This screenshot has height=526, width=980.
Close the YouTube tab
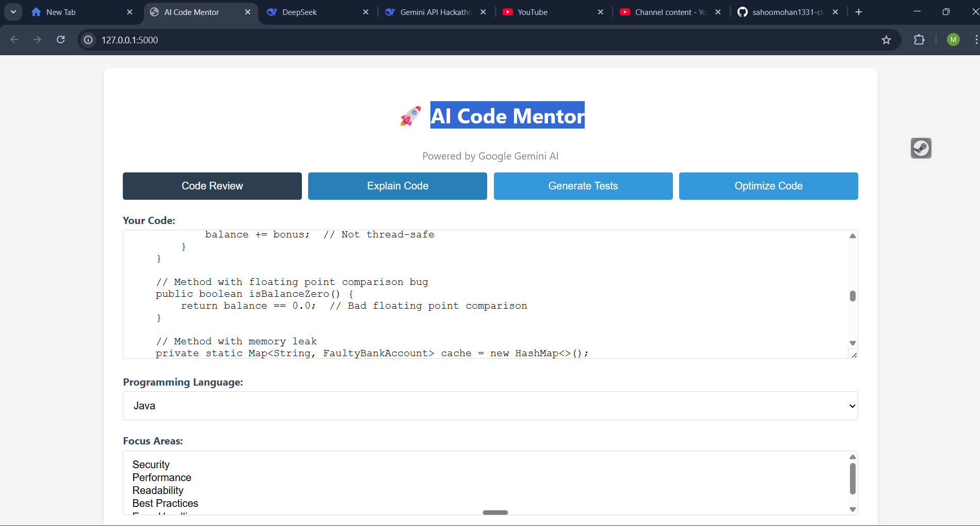pos(601,12)
